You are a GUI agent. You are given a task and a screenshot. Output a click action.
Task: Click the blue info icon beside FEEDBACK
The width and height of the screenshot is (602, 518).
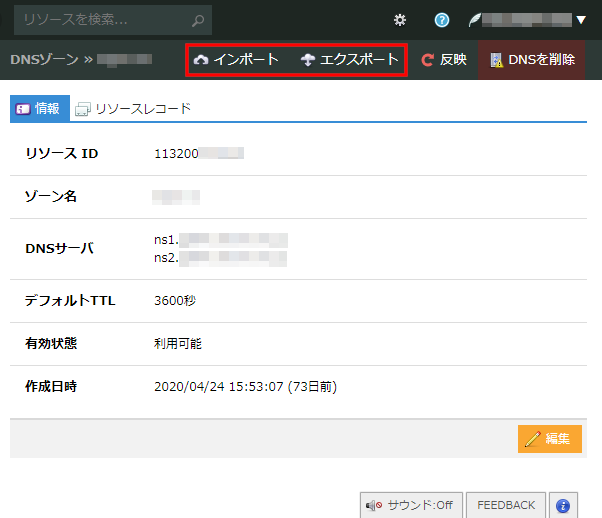(x=563, y=505)
